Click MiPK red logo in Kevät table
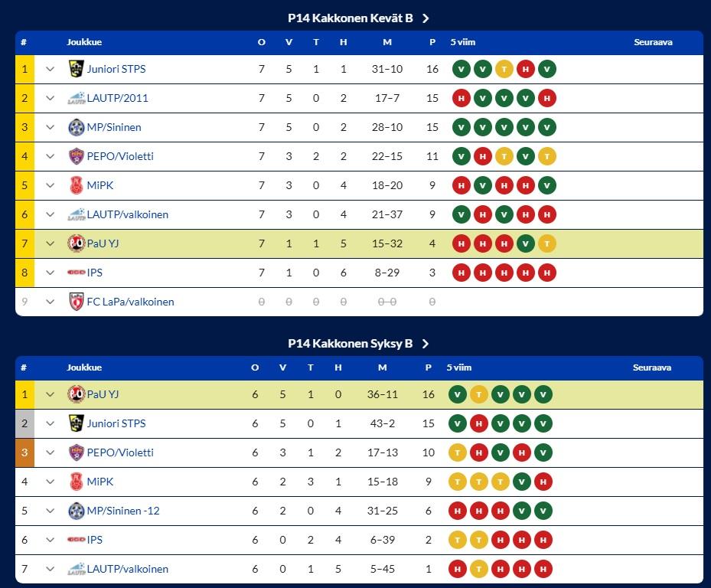Viewport: 711px width, 588px height. [76, 185]
